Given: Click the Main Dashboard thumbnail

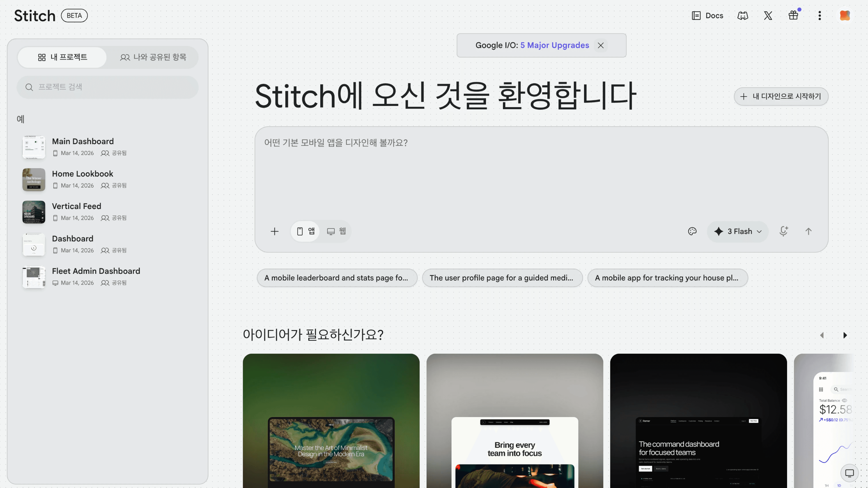Looking at the screenshot, I should pos(34,147).
